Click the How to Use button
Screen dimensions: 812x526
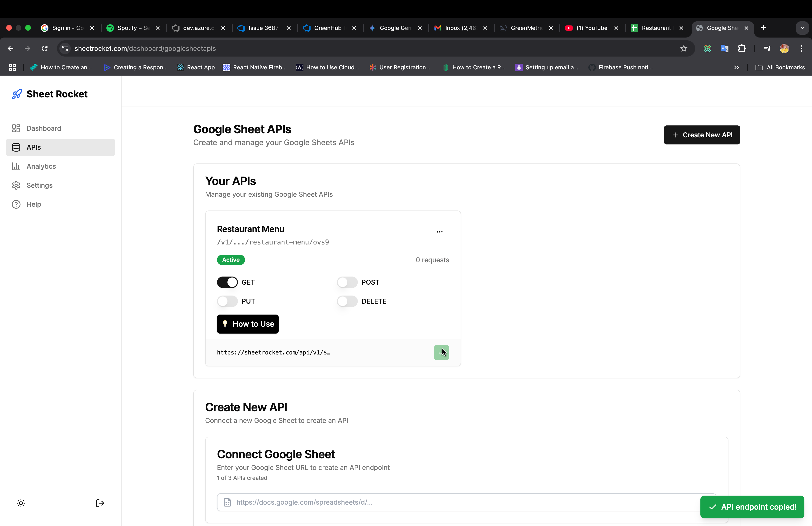[248, 324]
